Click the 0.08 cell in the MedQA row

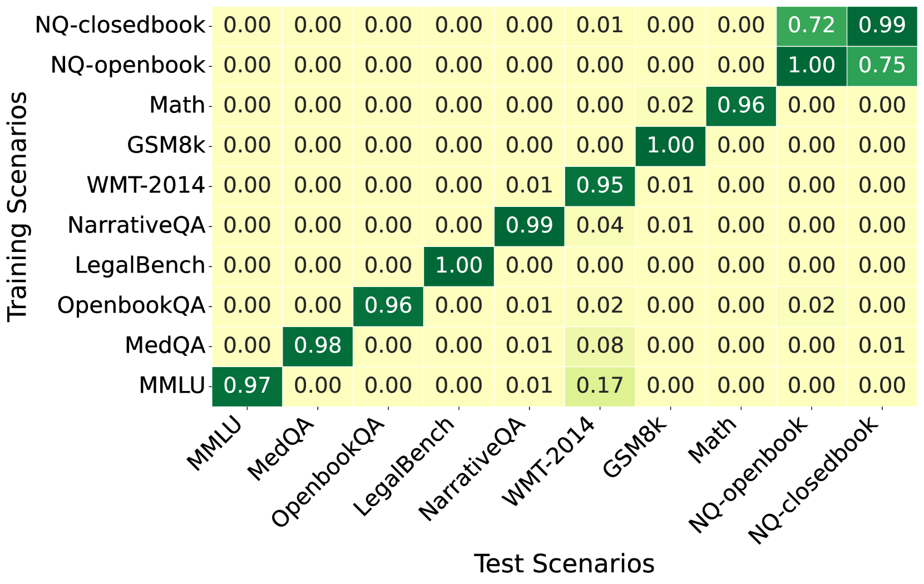pos(600,346)
